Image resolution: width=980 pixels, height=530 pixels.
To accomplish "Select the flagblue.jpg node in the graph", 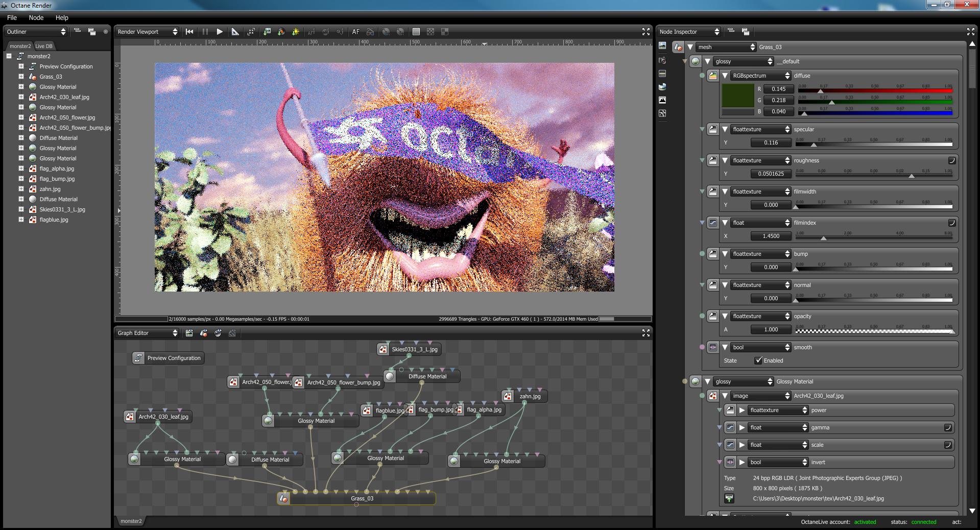I will point(383,410).
